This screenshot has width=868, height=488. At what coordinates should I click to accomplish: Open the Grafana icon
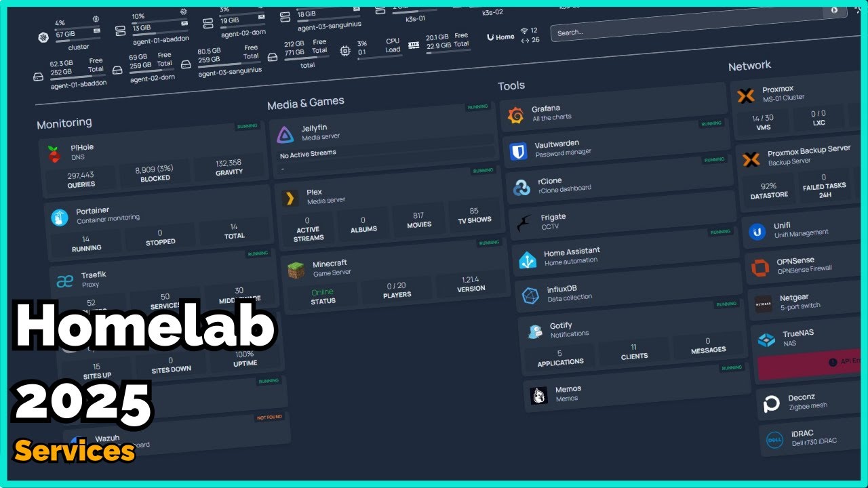point(515,116)
